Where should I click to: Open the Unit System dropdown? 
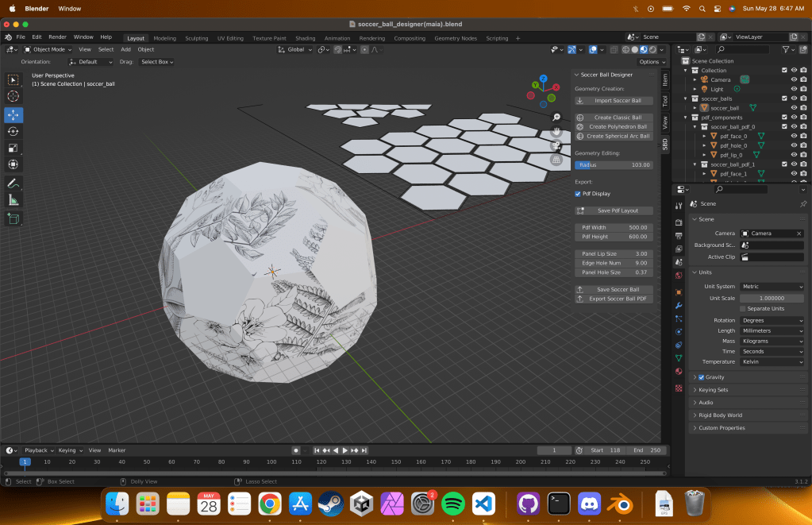click(772, 287)
